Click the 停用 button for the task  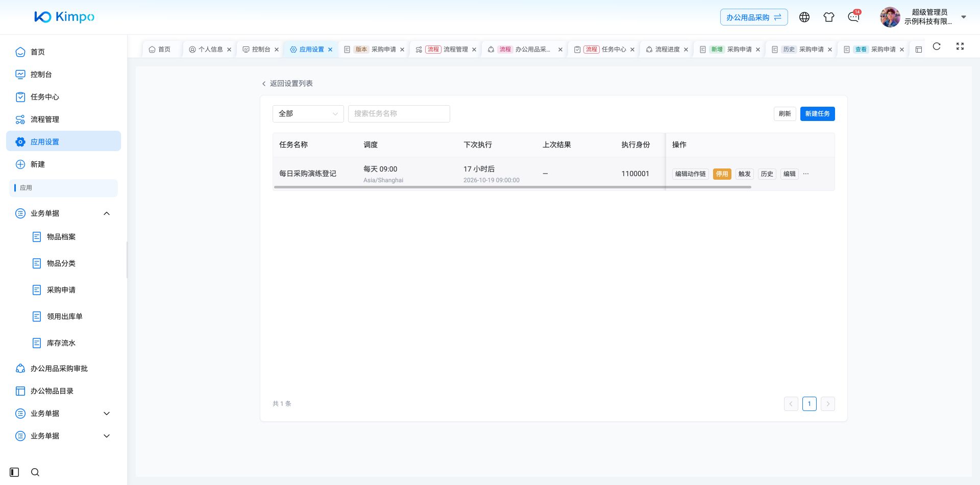click(722, 174)
